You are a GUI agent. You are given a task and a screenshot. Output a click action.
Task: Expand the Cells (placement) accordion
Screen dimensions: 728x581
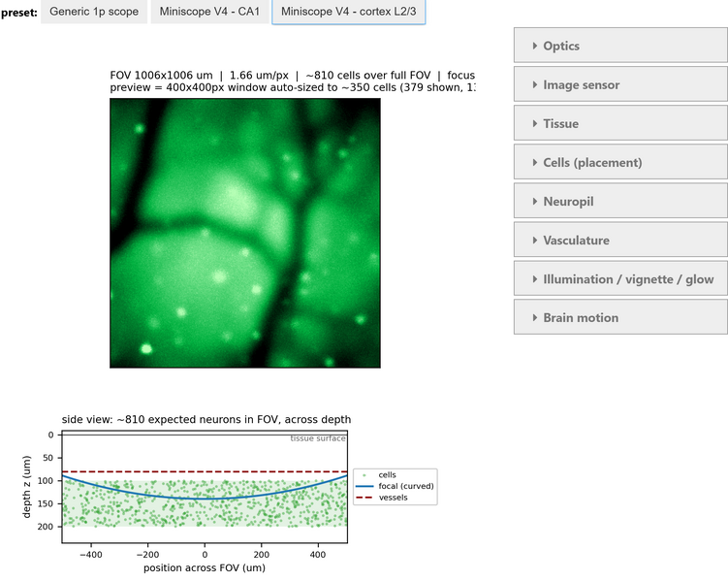[x=620, y=163]
